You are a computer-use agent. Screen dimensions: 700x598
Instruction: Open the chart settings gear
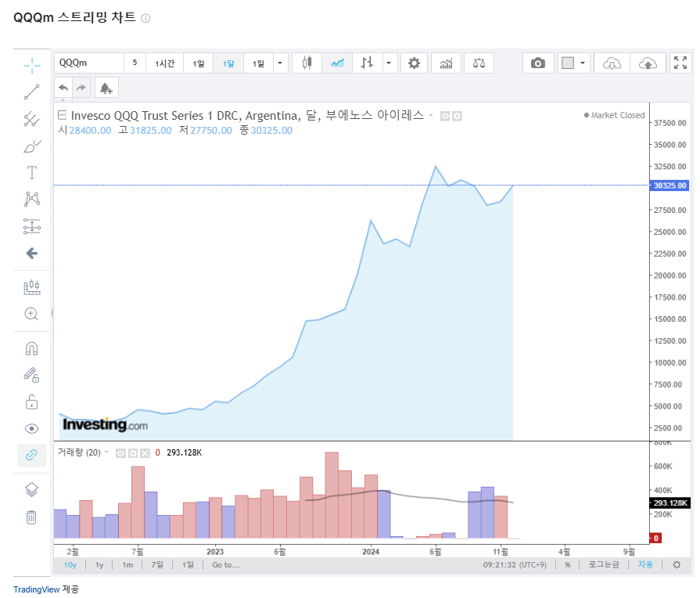(414, 63)
